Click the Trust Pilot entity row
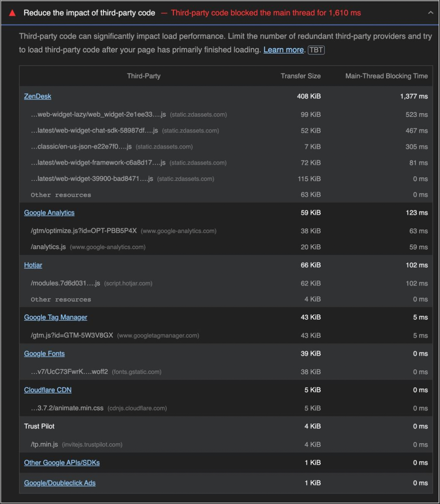The width and height of the screenshot is (440, 504). (39, 426)
